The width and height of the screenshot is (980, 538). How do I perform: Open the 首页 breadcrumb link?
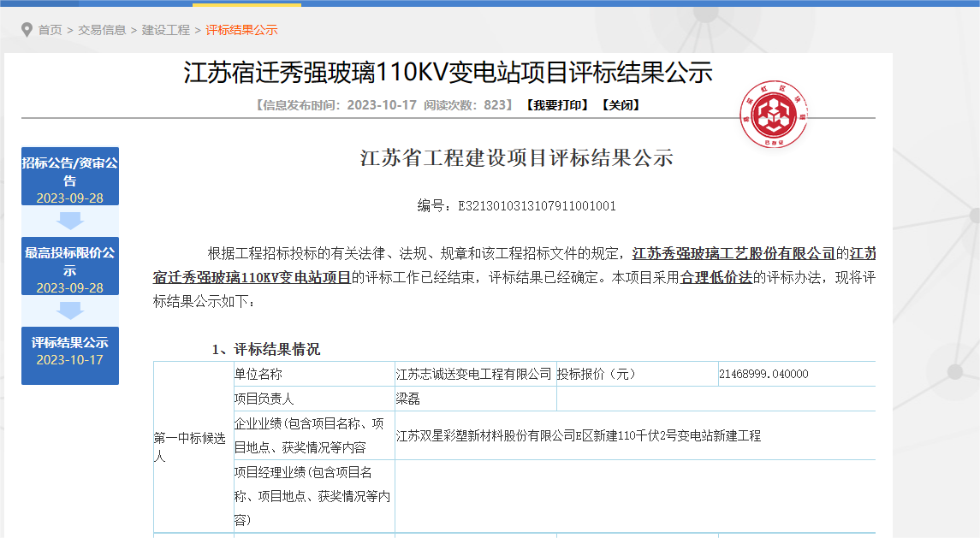(x=50, y=30)
